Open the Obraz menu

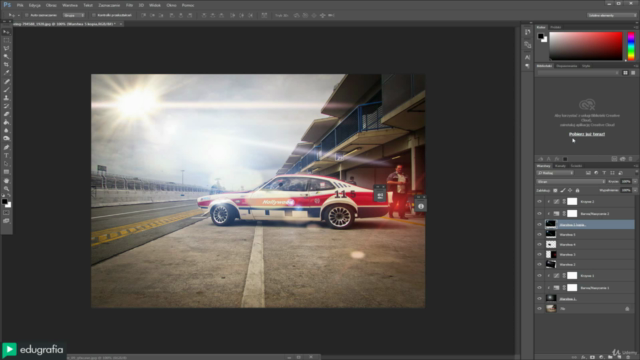[x=51, y=5]
